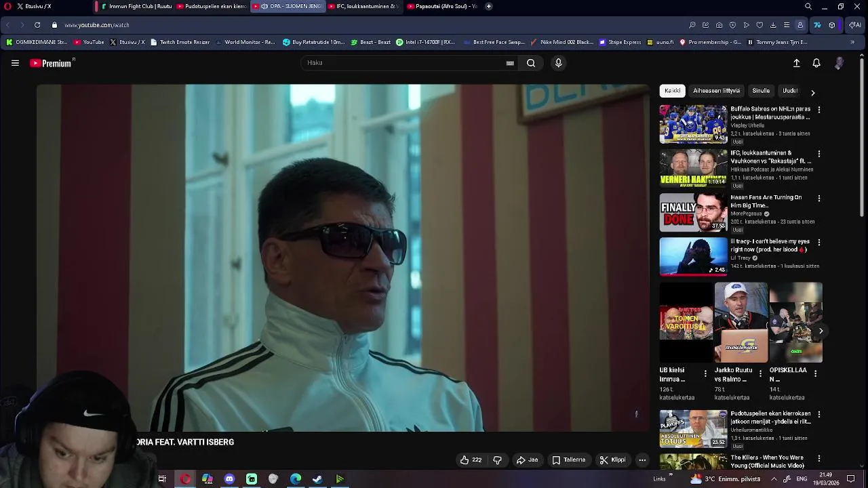Open the Windows notification center icon
The width and height of the screenshot is (868, 488).
(851, 479)
